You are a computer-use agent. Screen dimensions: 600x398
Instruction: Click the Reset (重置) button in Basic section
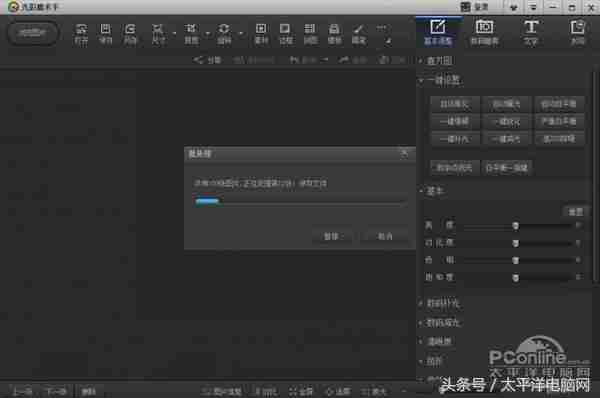pos(576,212)
